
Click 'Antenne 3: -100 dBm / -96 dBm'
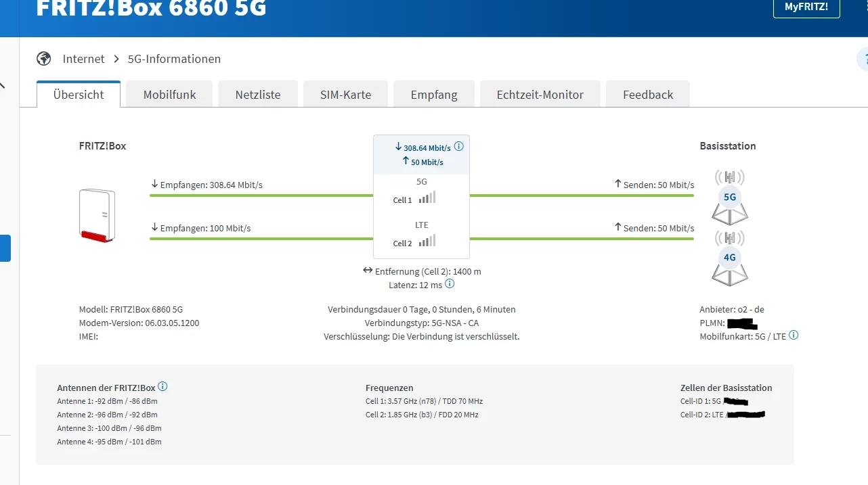109,428
